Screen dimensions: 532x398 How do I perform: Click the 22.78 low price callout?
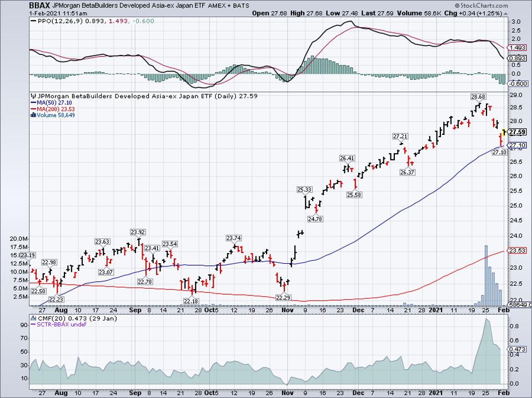click(145, 281)
